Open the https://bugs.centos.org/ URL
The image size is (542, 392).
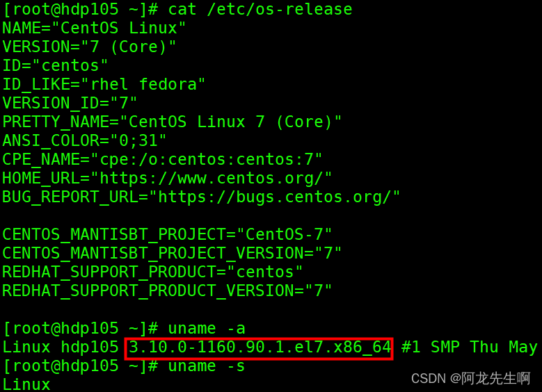pos(279,197)
